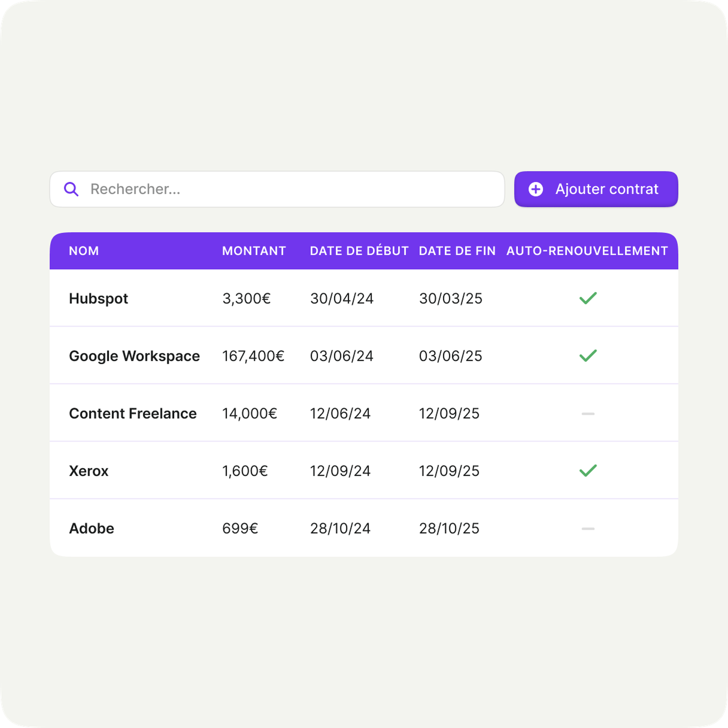Click Xerox's green auto-renewal checkmark
Viewport: 728px width, 728px height.
587,470
